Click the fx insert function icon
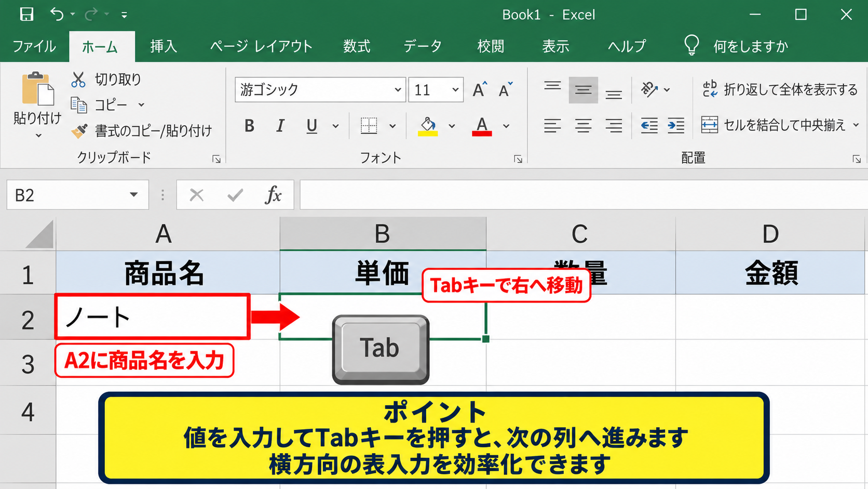Image resolution: width=868 pixels, height=489 pixels. (x=273, y=195)
